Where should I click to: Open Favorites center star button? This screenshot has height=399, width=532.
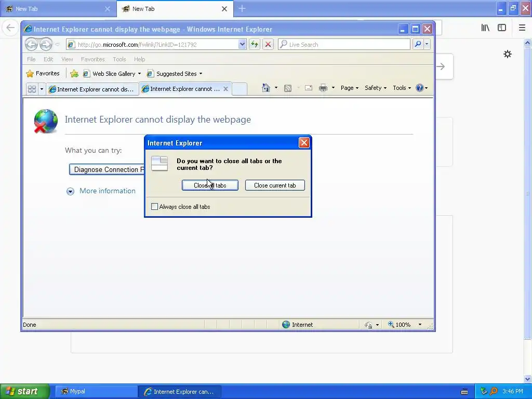coord(43,74)
